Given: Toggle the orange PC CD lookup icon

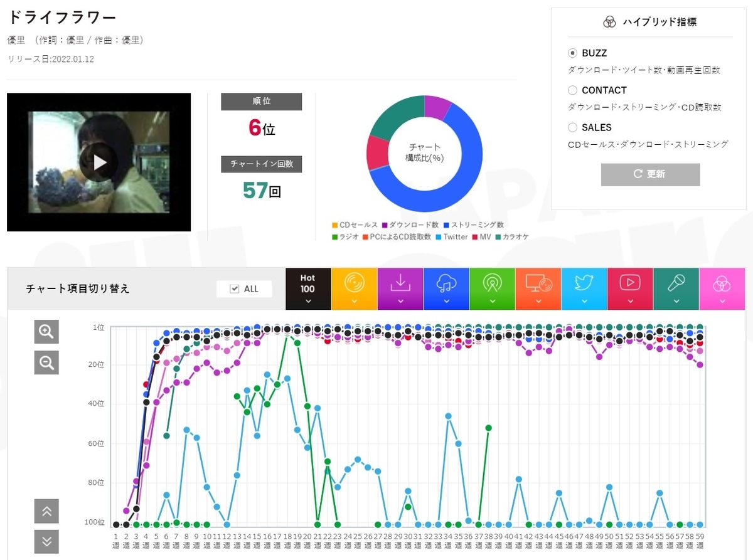Looking at the screenshot, I should [x=538, y=284].
